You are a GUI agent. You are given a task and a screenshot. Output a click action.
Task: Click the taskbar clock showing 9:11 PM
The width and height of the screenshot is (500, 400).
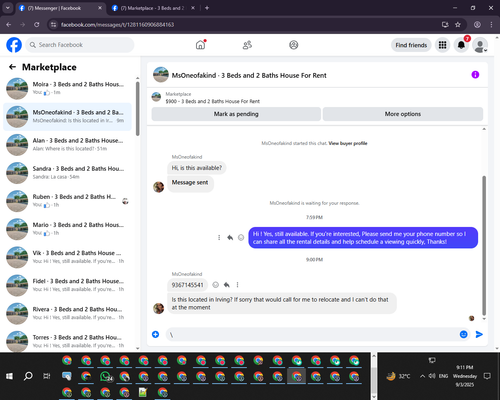[465, 376]
